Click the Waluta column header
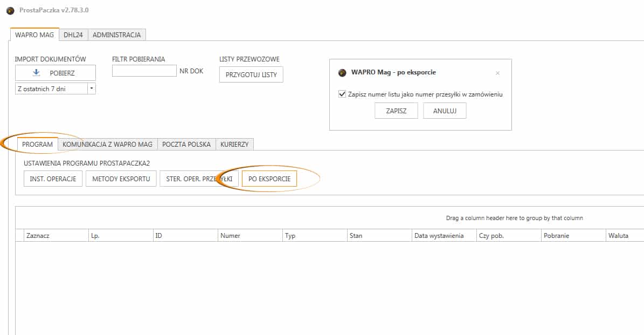 [x=625, y=236]
